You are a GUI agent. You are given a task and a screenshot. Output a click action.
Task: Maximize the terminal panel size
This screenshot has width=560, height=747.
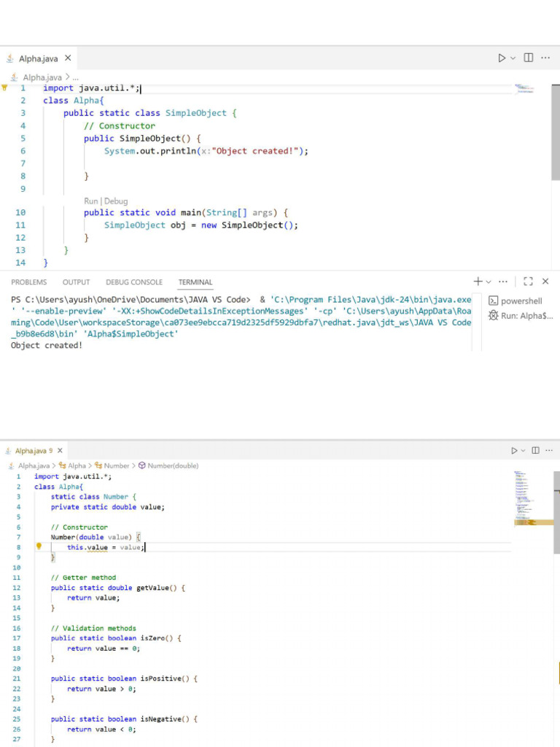pos(529,282)
